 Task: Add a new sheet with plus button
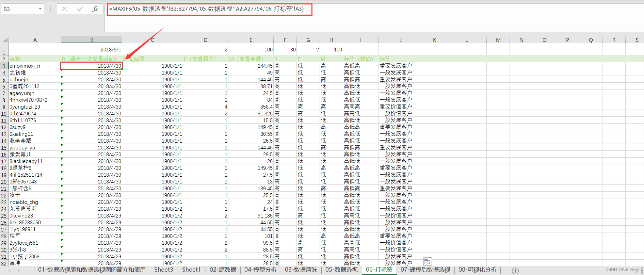tap(515, 271)
